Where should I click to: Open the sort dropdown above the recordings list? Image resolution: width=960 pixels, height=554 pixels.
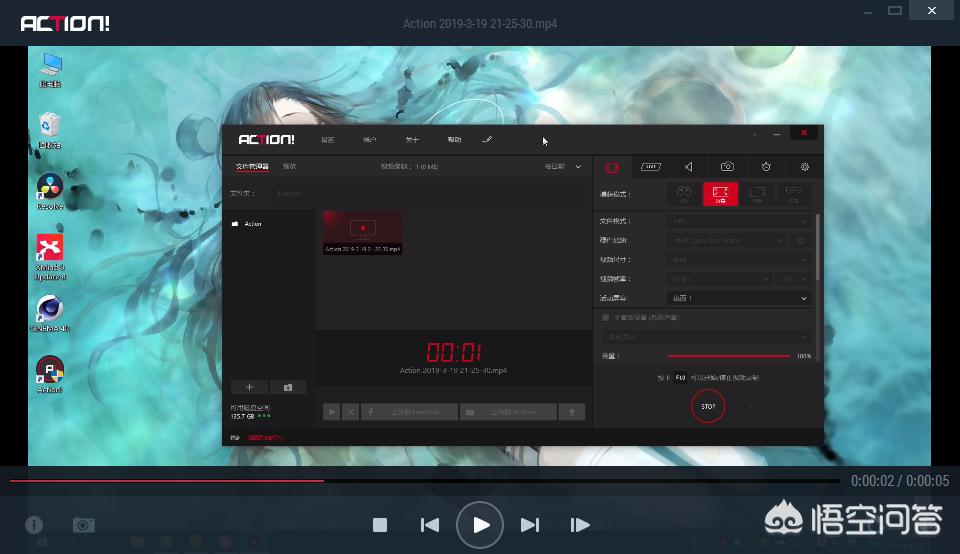coord(562,167)
